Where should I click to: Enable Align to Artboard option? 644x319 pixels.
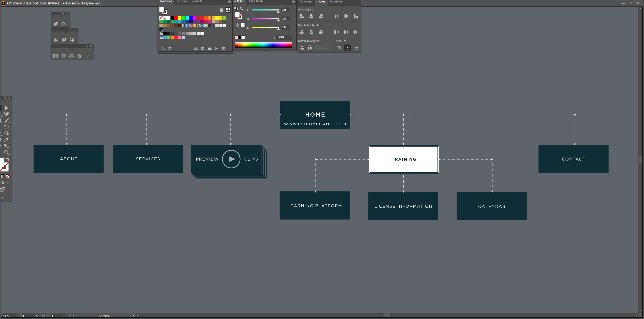pos(339,48)
